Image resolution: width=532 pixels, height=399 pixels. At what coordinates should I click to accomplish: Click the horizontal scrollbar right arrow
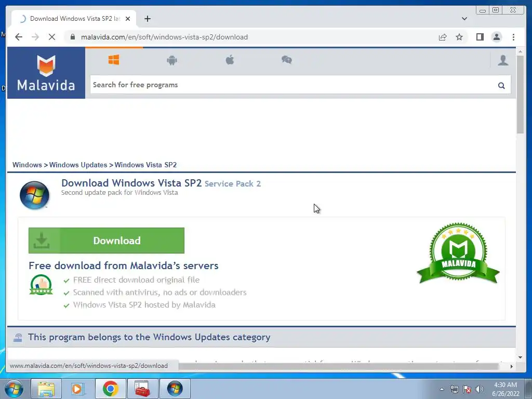click(x=512, y=366)
